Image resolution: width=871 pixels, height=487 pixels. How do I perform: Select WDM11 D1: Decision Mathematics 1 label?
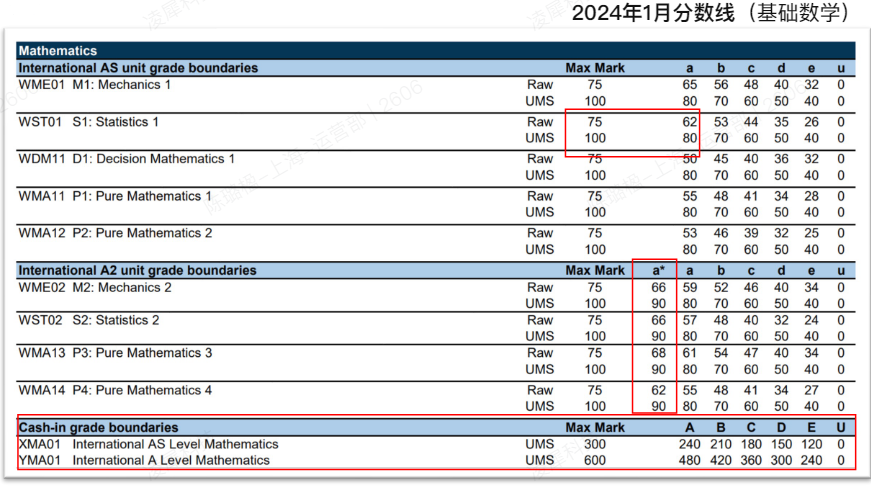pyautogui.click(x=127, y=159)
